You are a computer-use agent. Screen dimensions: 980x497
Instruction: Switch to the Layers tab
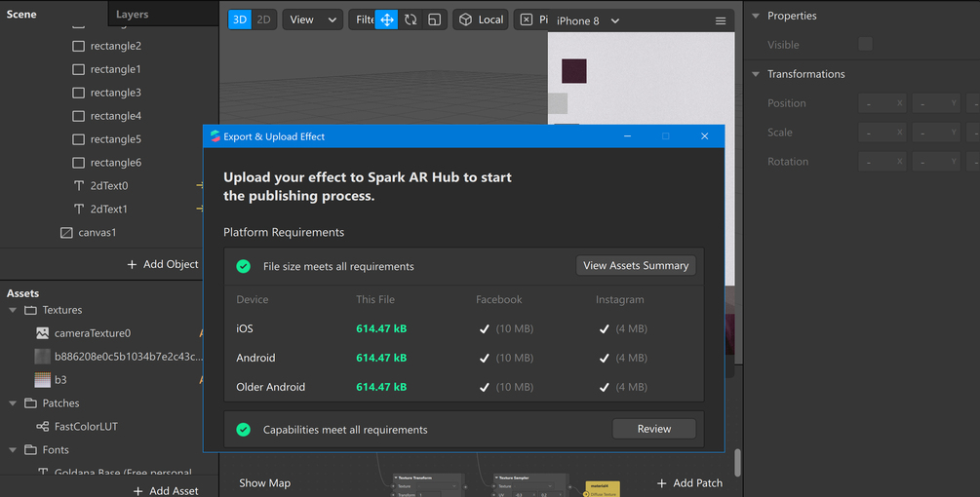click(133, 14)
